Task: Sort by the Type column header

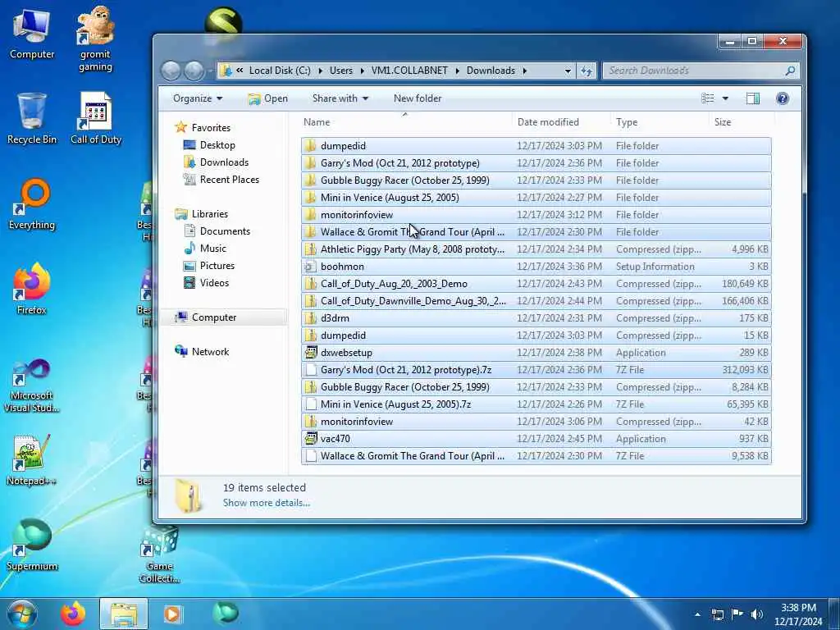Action: [x=660, y=122]
